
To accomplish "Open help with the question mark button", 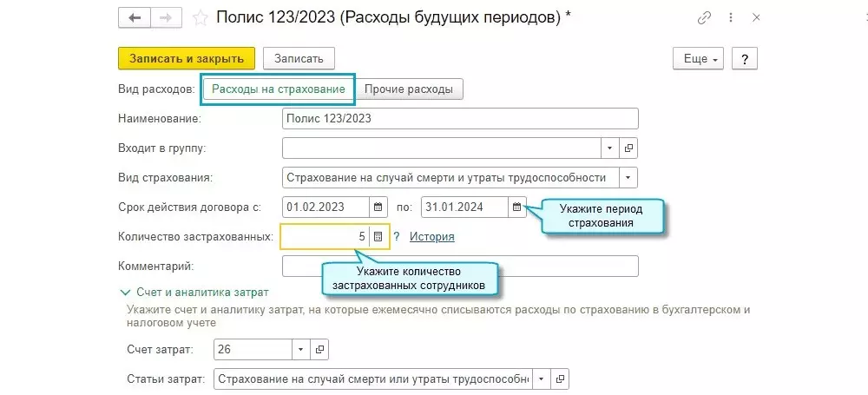I will pos(745,59).
